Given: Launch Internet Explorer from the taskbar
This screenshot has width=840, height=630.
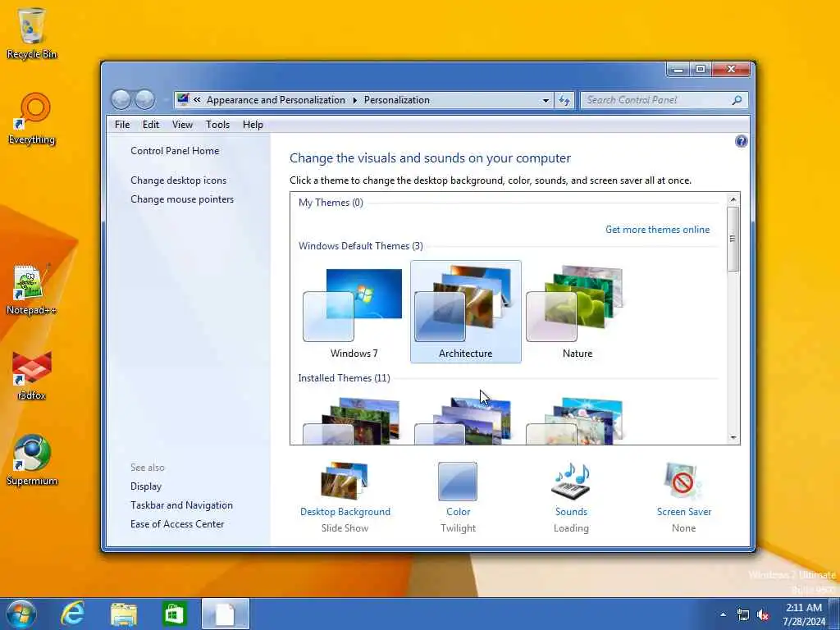Looking at the screenshot, I should (x=72, y=614).
